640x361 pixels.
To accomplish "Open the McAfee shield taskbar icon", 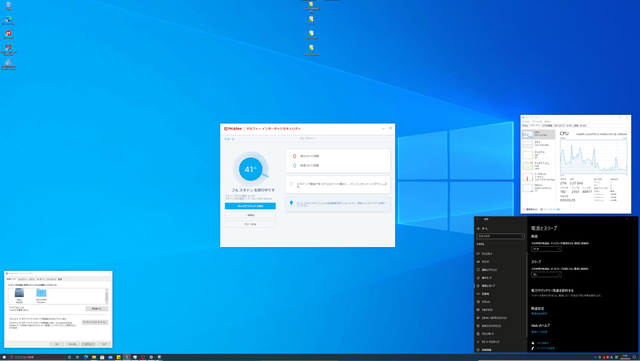I will click(143, 357).
